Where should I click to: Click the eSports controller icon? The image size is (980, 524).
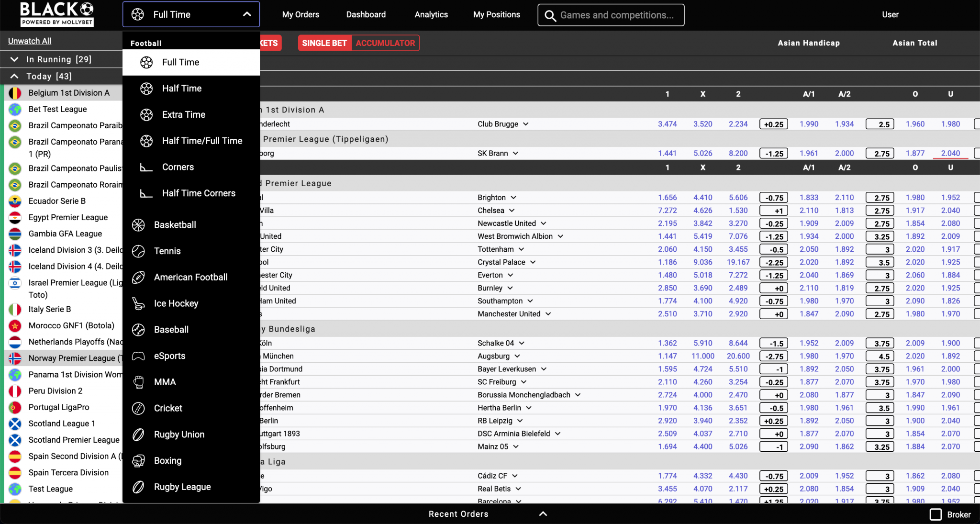[x=138, y=356]
